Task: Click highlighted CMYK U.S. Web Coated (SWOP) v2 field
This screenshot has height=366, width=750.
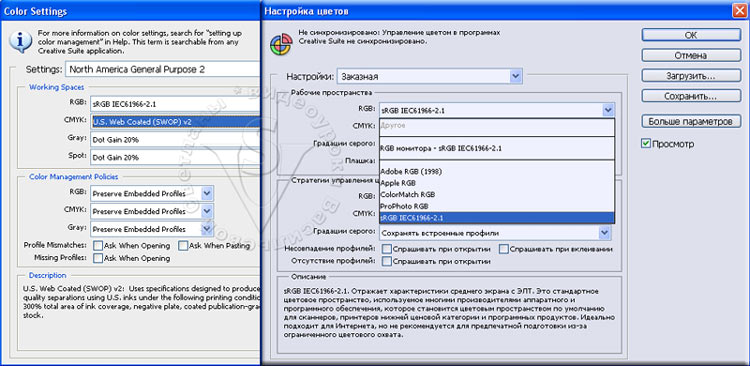Action: [x=175, y=122]
